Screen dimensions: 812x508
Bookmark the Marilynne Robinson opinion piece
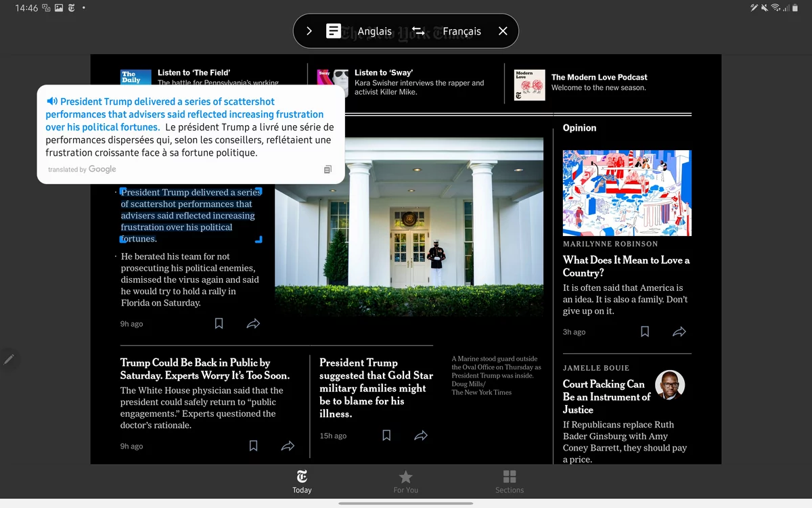coord(645,331)
